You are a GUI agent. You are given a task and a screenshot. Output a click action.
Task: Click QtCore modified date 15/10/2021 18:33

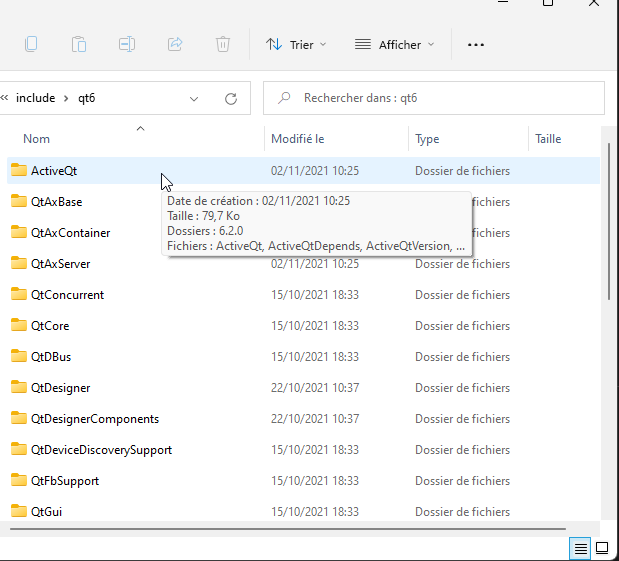(315, 326)
